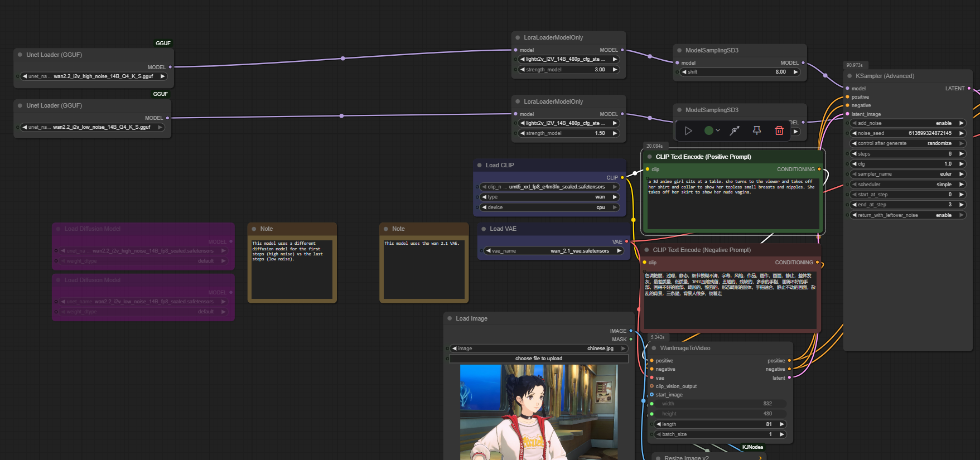Click the first Note text about diffusion model
Screen dimensions: 980x460
(x=292, y=269)
